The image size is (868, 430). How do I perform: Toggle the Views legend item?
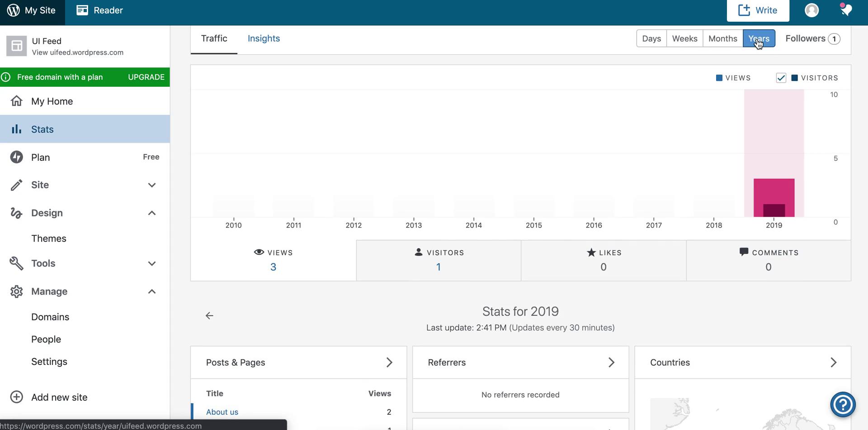[x=733, y=78]
